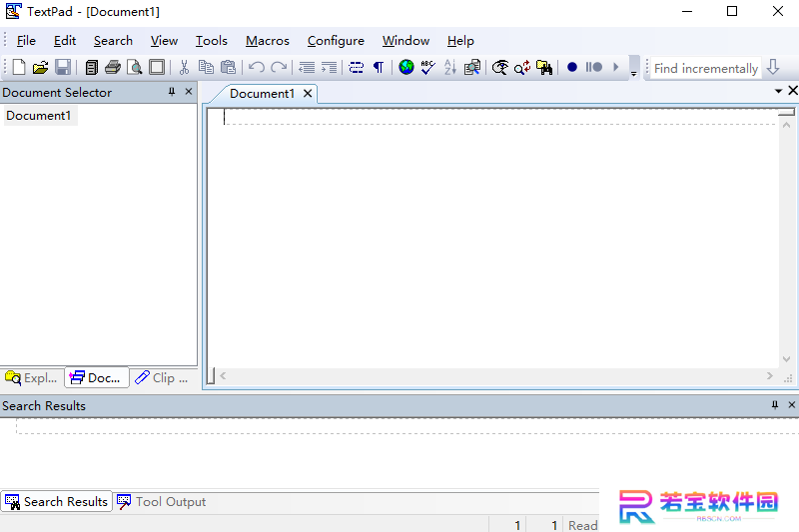This screenshot has width=799, height=532.
Task: Click the Manage Files icon
Action: click(91, 67)
